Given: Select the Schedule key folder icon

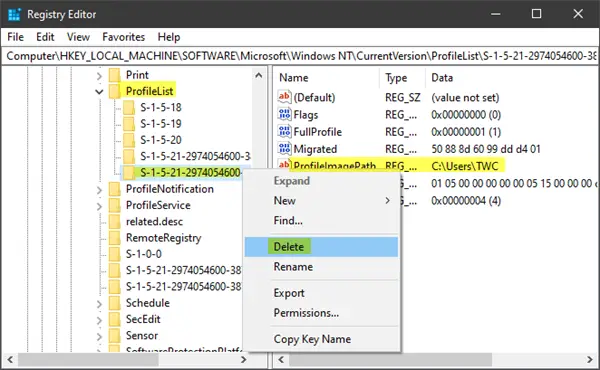Looking at the screenshot, I should click(114, 303).
